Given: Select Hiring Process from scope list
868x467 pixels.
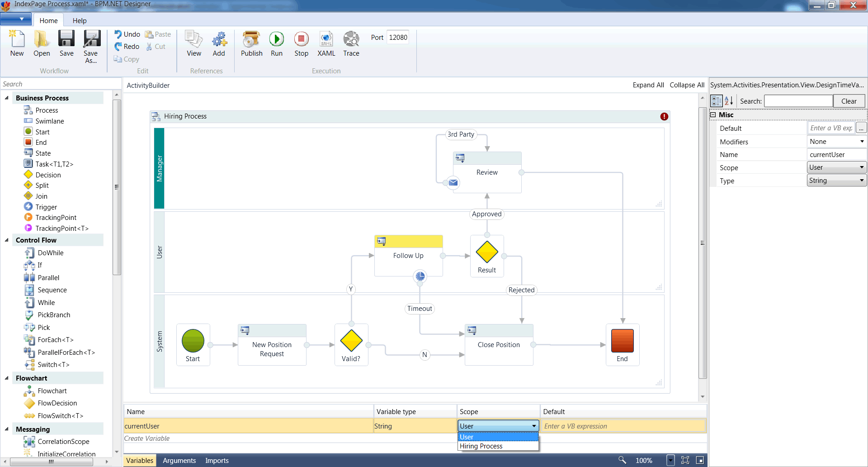Looking at the screenshot, I should [x=481, y=446].
